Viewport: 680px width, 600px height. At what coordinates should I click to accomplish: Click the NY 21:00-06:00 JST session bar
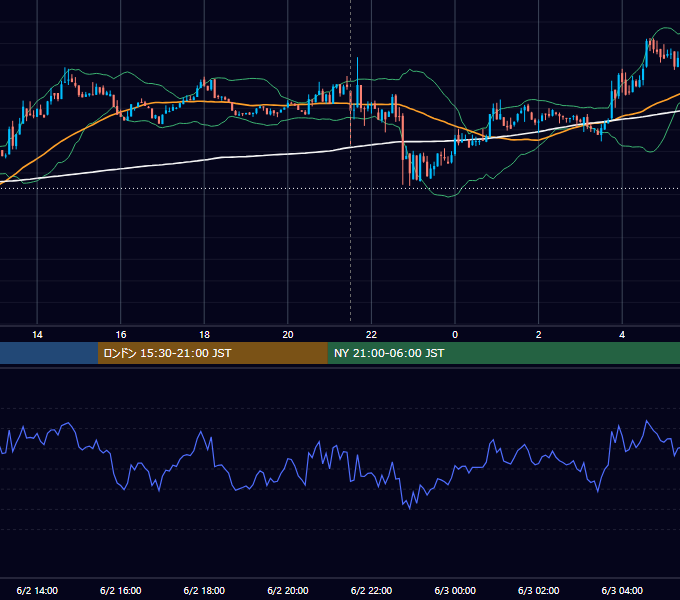coord(503,353)
